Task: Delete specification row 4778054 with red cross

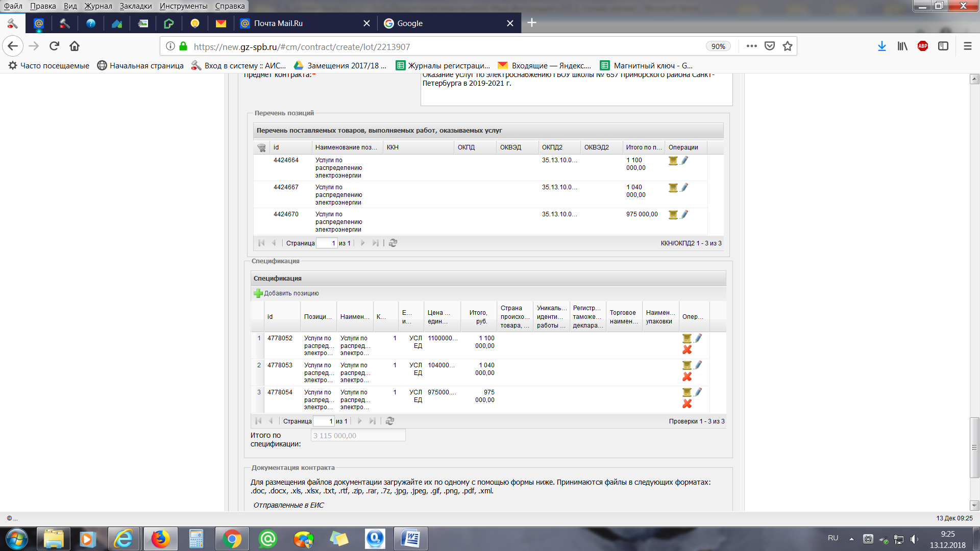Action: 687,404
